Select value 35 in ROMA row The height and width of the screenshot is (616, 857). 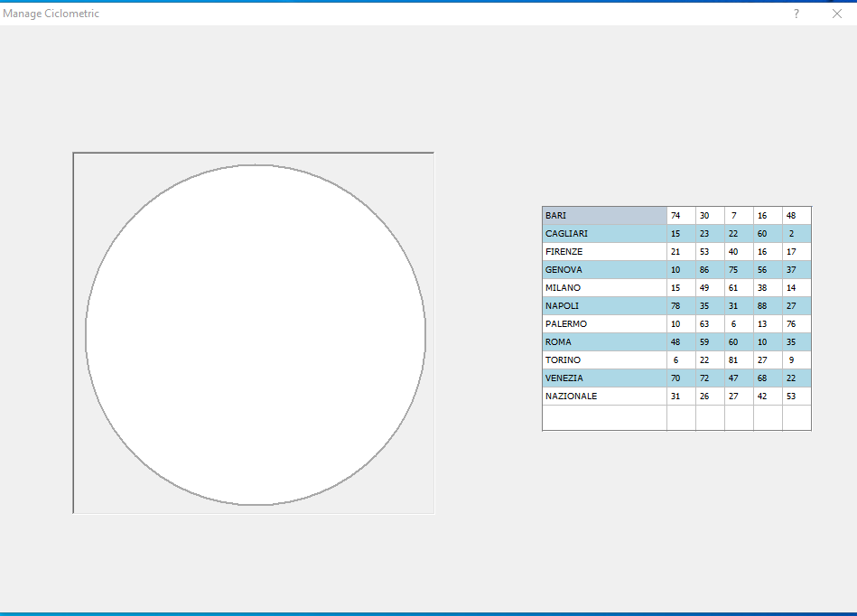(796, 341)
